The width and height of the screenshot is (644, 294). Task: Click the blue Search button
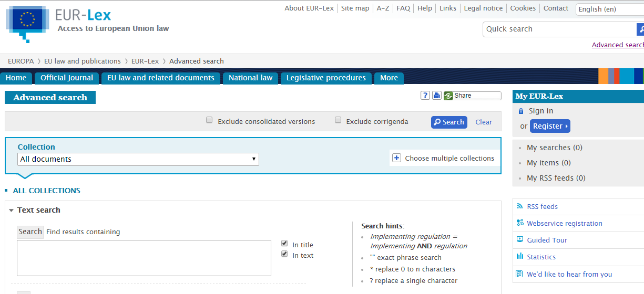tap(449, 122)
